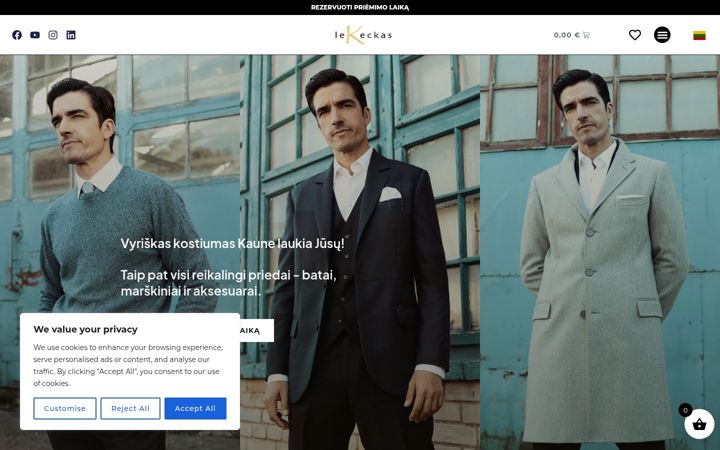Click the man in teal sweater image
The height and width of the screenshot is (450, 720).
click(120, 184)
